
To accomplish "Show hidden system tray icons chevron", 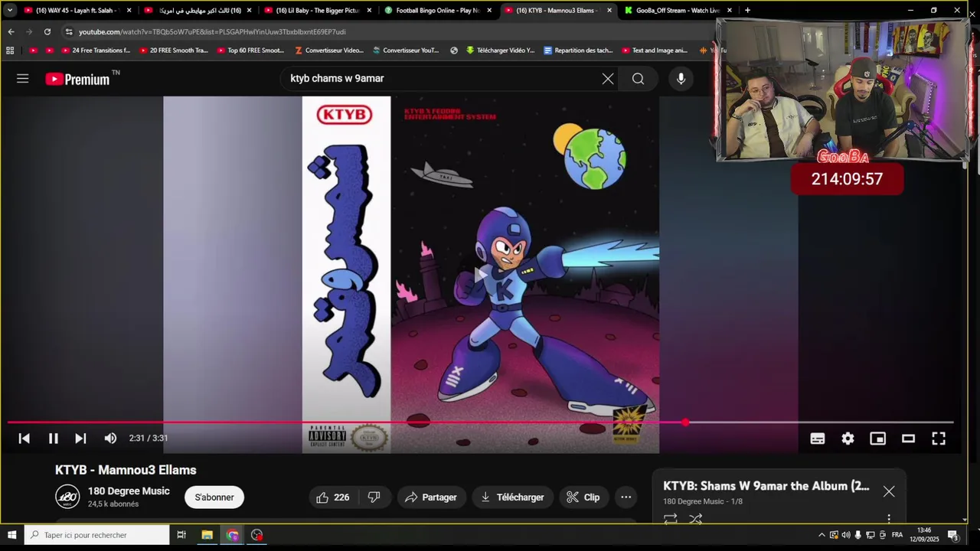I will click(822, 535).
